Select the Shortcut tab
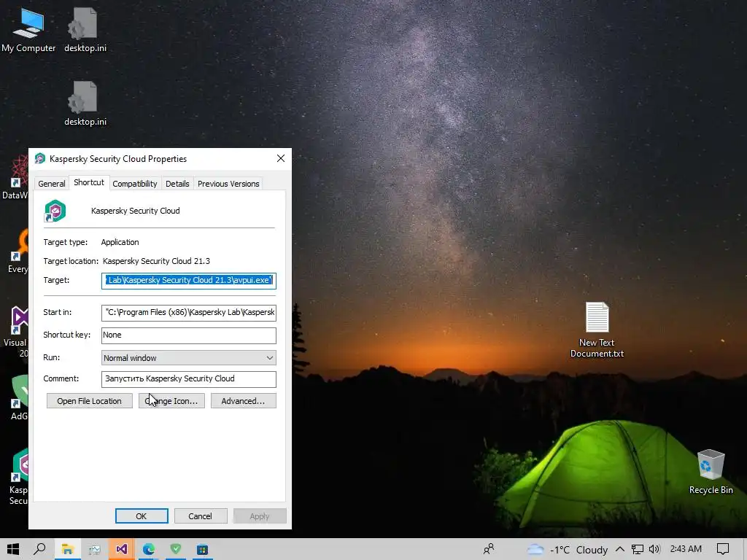 89,182
